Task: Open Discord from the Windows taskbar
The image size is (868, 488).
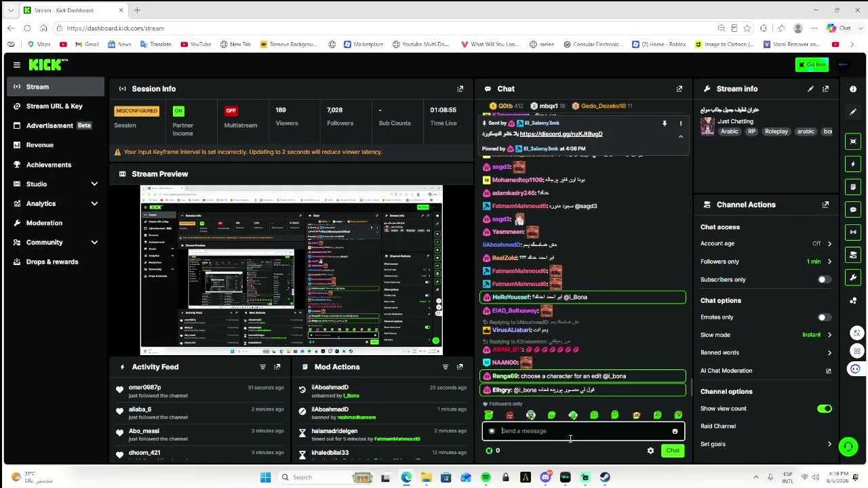Action: pos(545,477)
